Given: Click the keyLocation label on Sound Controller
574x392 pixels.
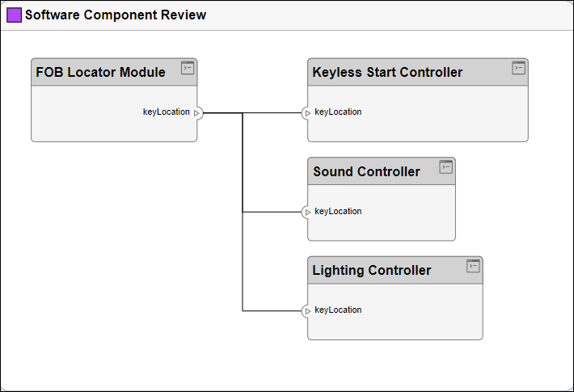Looking at the screenshot, I should tap(338, 212).
